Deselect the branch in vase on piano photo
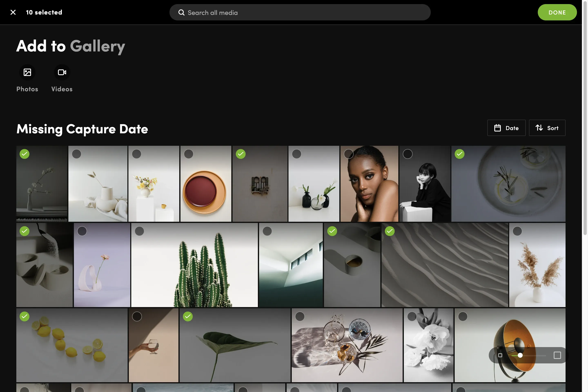588x392 pixels. [24, 154]
